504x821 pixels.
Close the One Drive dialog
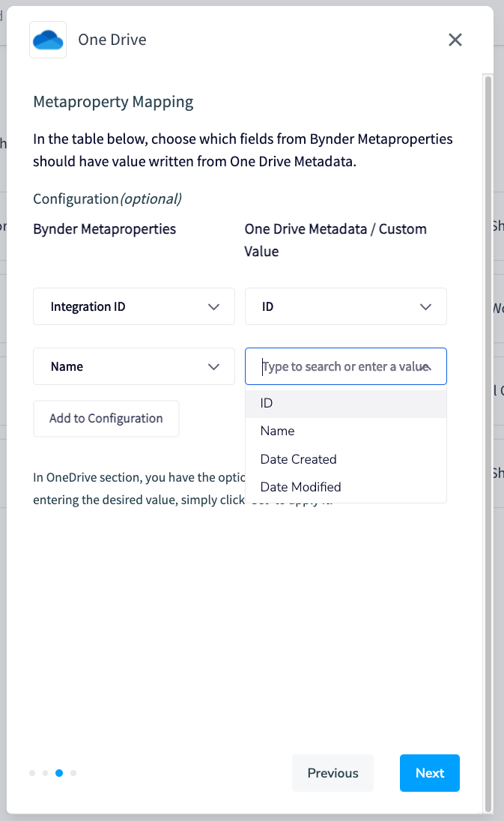455,40
